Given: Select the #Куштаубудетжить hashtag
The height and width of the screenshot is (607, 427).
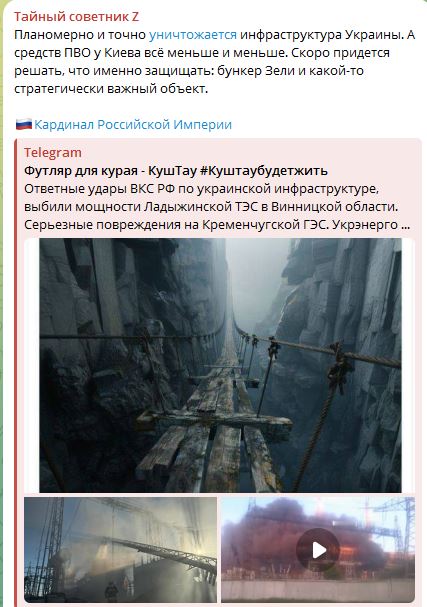Looking at the screenshot, I should pos(264,171).
